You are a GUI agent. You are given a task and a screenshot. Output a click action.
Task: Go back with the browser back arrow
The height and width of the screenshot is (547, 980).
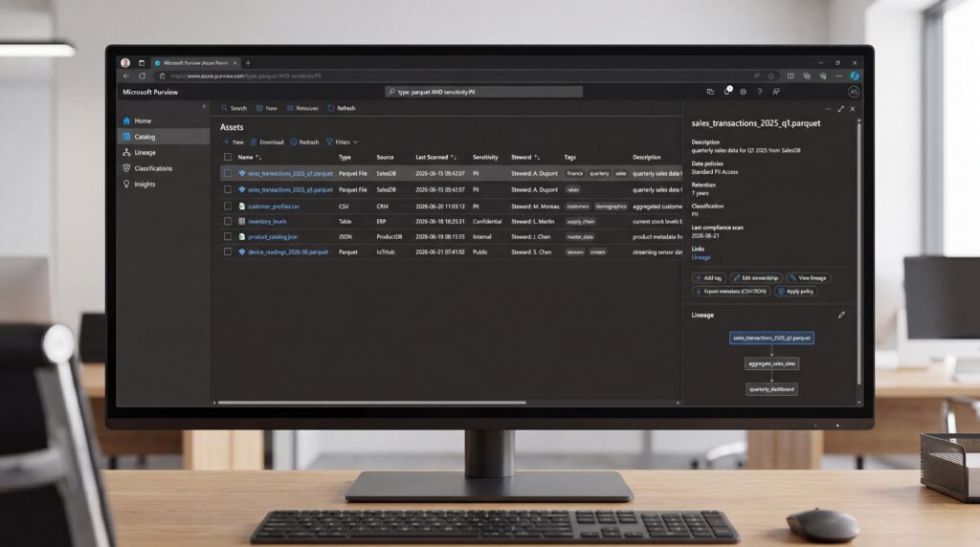pos(126,77)
